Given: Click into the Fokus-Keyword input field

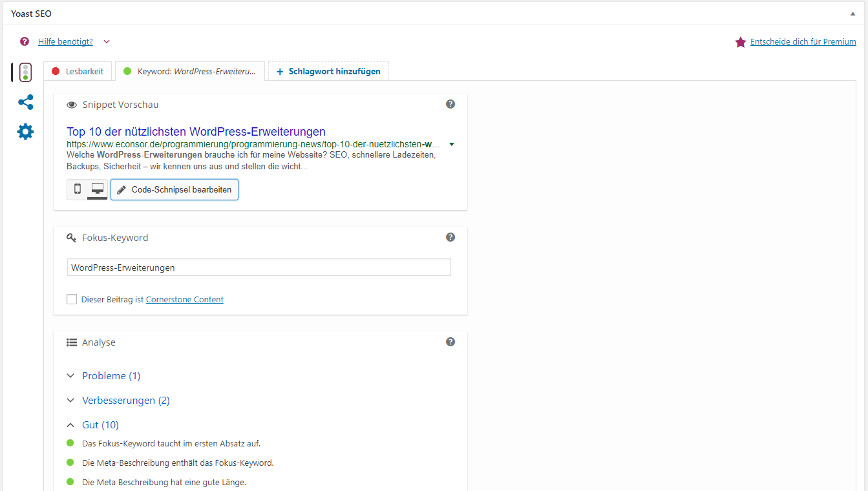Looking at the screenshot, I should [x=259, y=267].
